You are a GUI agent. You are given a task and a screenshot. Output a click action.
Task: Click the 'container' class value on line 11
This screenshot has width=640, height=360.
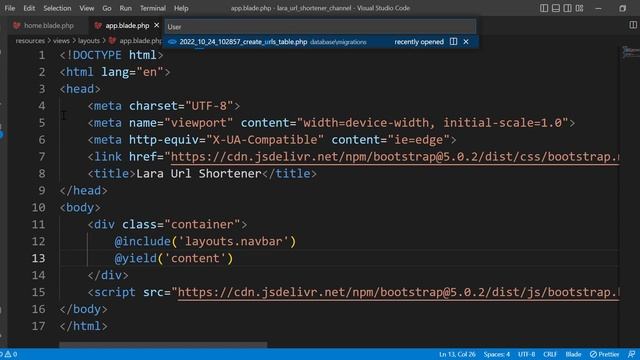(202, 224)
